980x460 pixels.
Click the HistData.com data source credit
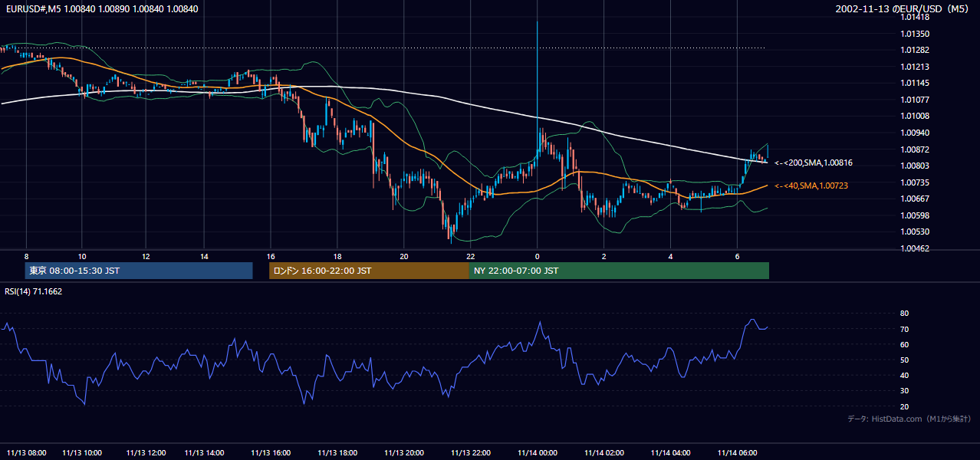[x=909, y=419]
